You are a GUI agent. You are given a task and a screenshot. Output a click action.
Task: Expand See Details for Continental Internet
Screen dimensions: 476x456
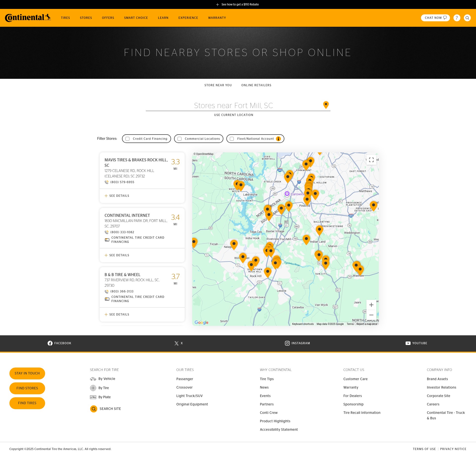(x=117, y=255)
